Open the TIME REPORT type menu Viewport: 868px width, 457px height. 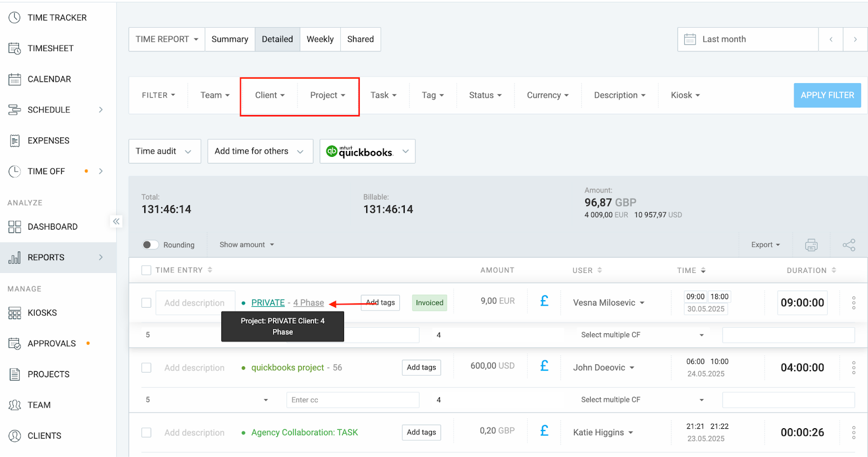click(x=167, y=39)
